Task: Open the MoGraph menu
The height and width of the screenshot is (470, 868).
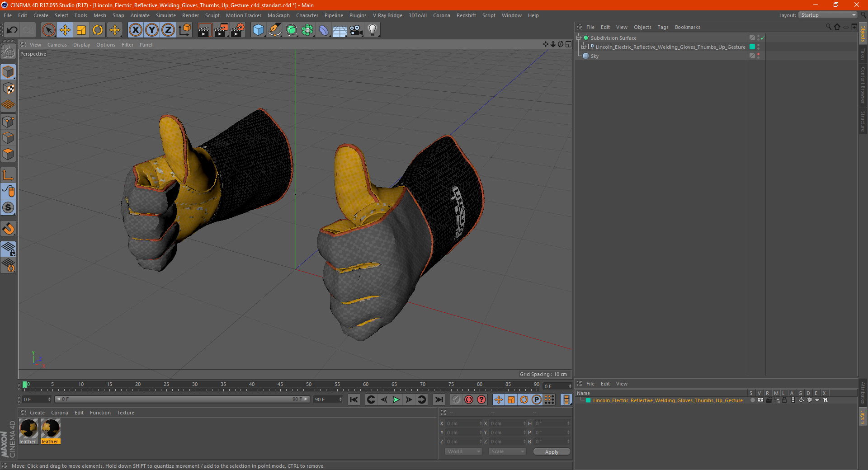Action: pos(278,15)
